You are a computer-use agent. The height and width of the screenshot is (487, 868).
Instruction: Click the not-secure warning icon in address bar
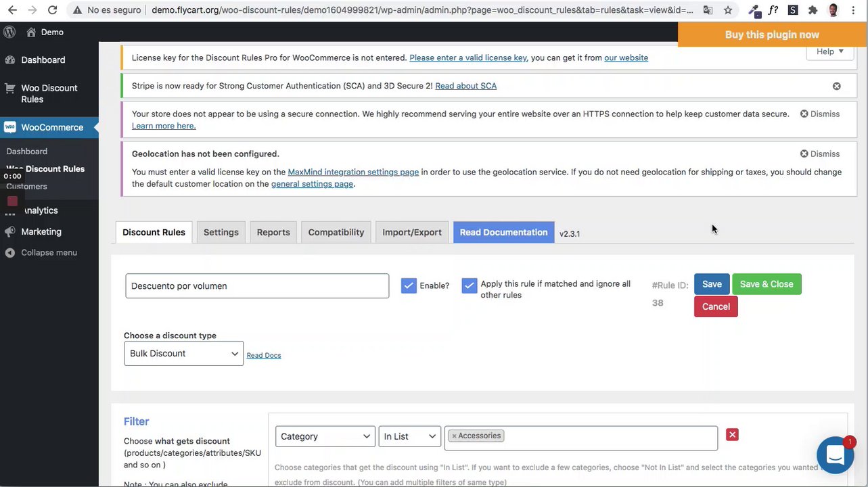pos(78,10)
